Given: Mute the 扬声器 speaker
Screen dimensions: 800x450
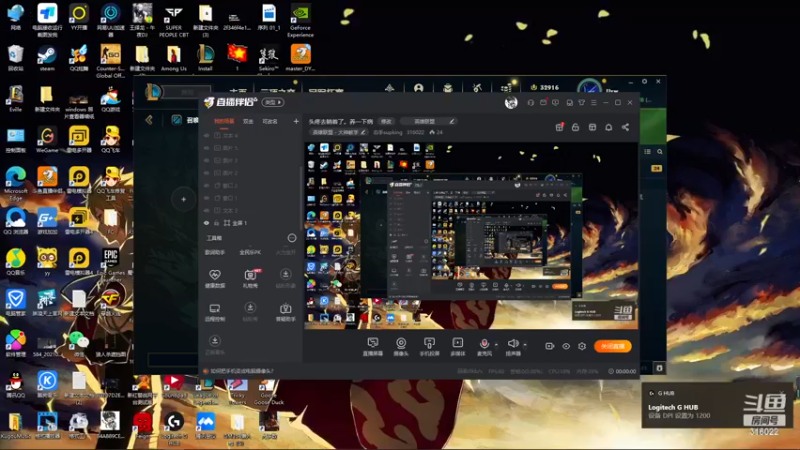Looking at the screenshot, I should pyautogui.click(x=513, y=346).
